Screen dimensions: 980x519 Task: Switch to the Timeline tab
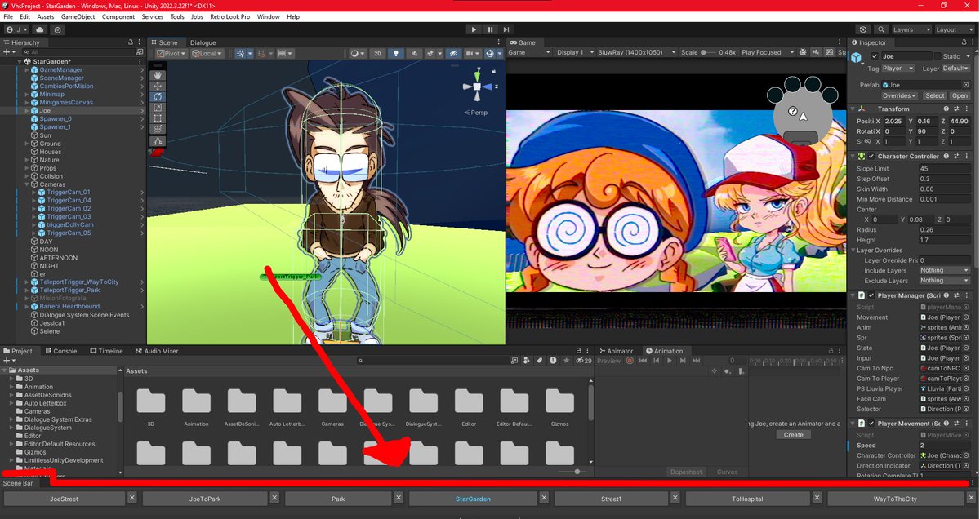106,351
